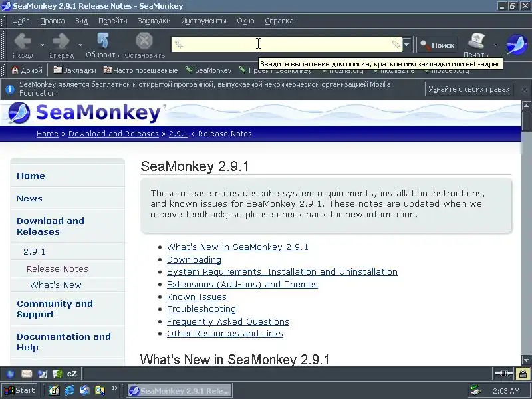This screenshot has width=532, height=399.
Task: Open the Правка menu
Action: tap(53, 21)
